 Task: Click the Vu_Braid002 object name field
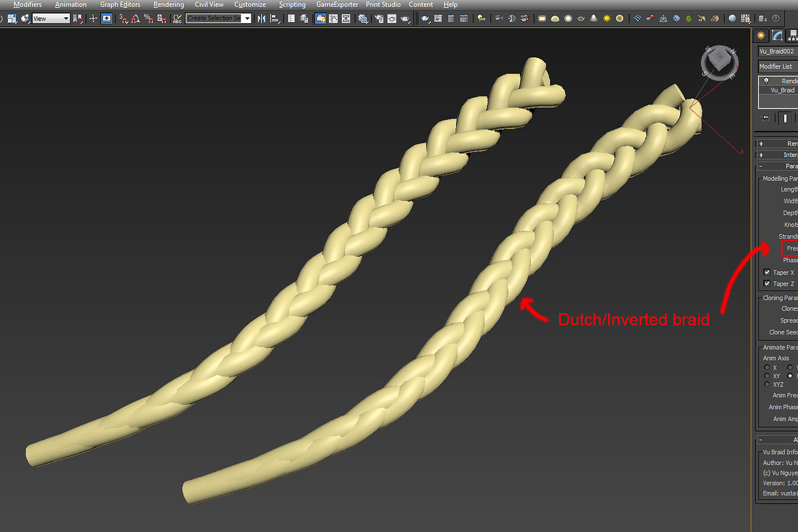click(778, 51)
